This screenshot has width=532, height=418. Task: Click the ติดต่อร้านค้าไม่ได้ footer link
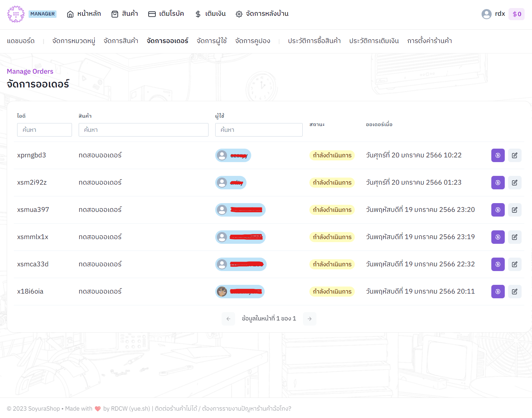click(176, 409)
